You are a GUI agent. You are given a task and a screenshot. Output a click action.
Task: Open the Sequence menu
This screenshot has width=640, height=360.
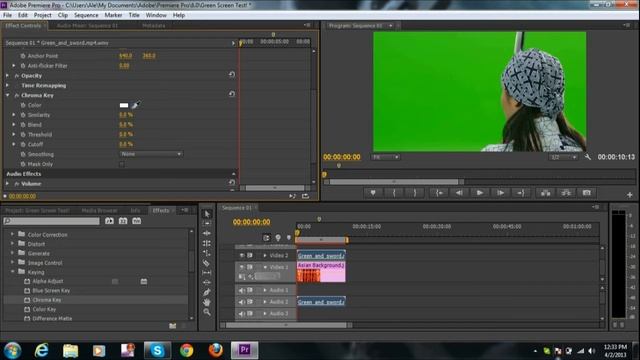[86, 15]
